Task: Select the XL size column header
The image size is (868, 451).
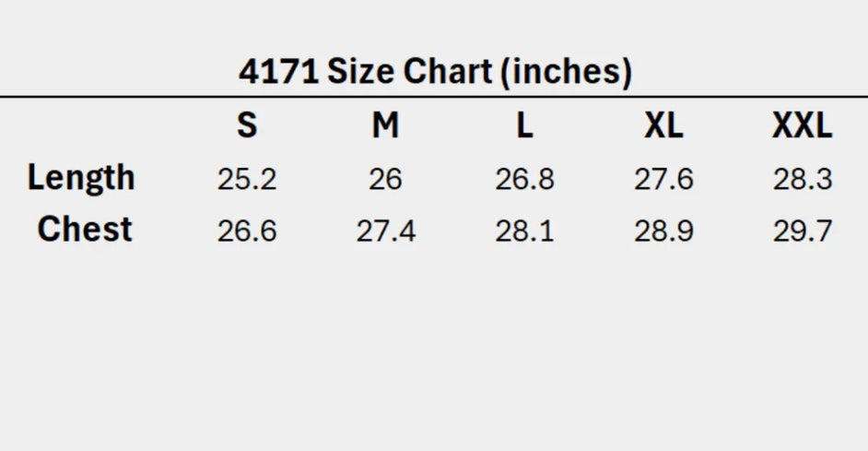Action: [663, 125]
